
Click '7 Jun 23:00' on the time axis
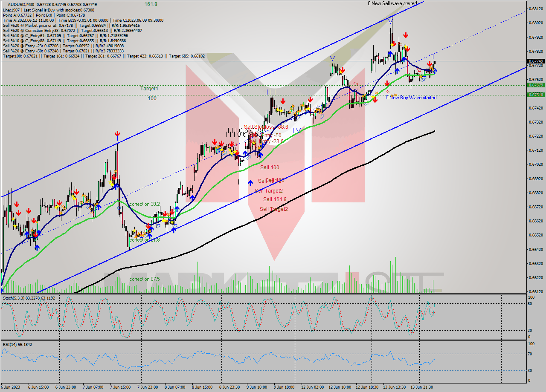click(x=147, y=387)
